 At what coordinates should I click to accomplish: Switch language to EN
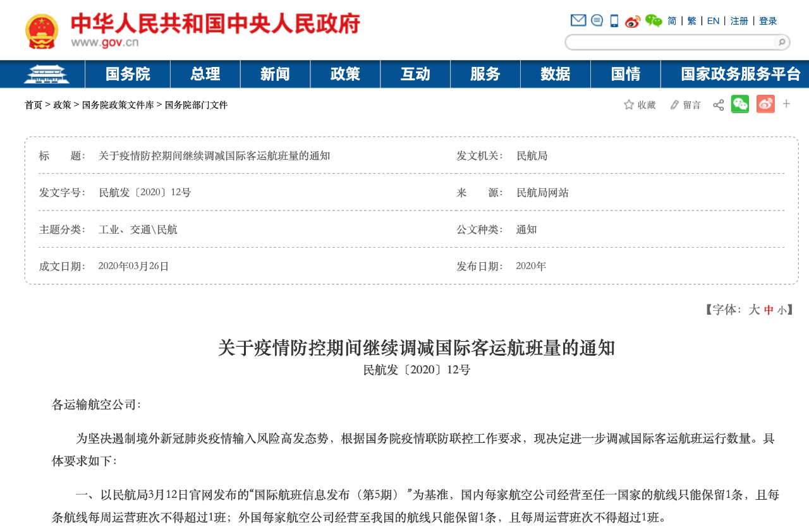(x=713, y=21)
